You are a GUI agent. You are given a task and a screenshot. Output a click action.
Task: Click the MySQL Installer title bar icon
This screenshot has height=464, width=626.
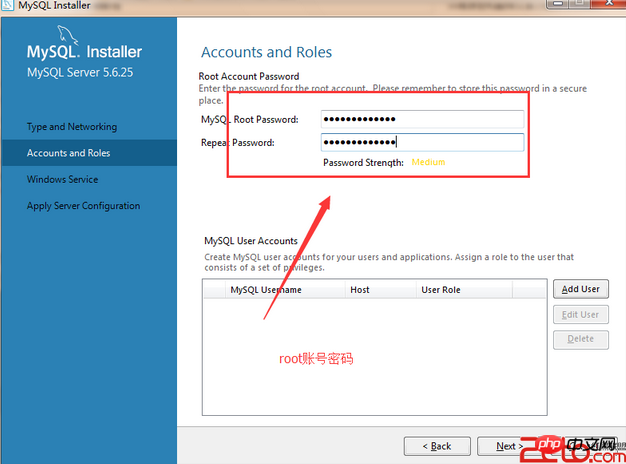pos(8,5)
